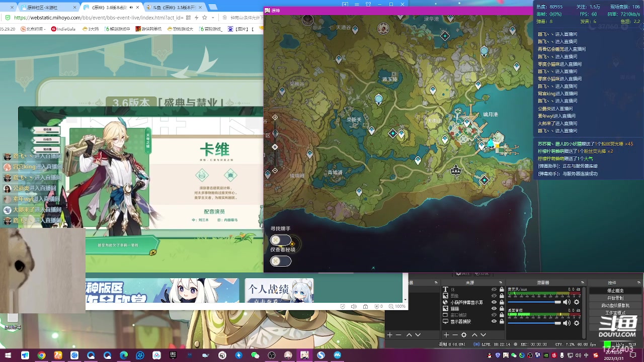Adjust 桌面音频 volume slider

534,323
